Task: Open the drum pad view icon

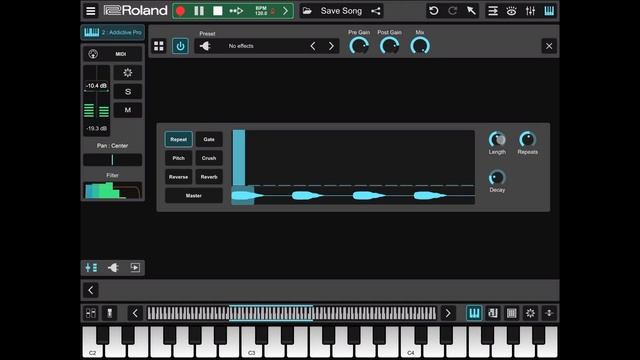Action: [x=511, y=11]
